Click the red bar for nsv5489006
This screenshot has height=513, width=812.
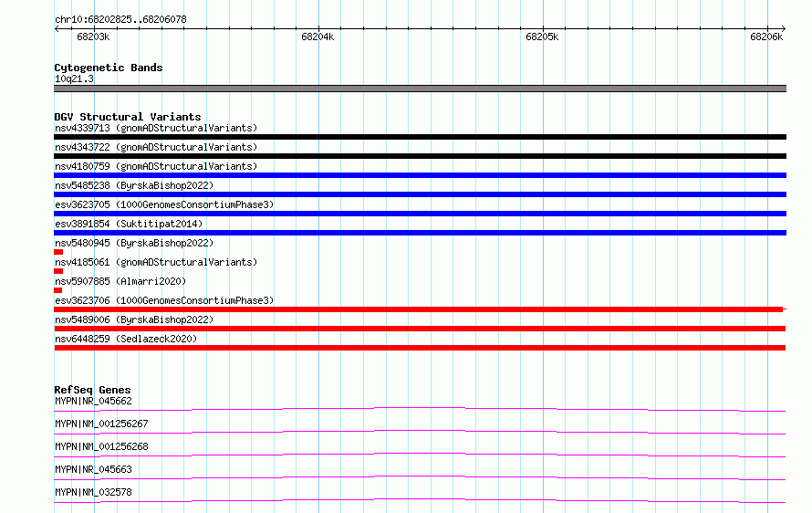420,329
